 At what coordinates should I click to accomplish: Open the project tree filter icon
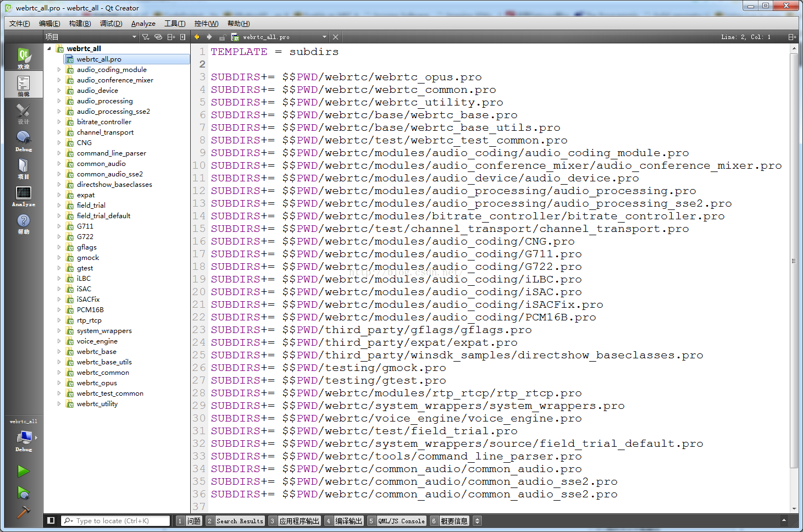click(x=146, y=37)
